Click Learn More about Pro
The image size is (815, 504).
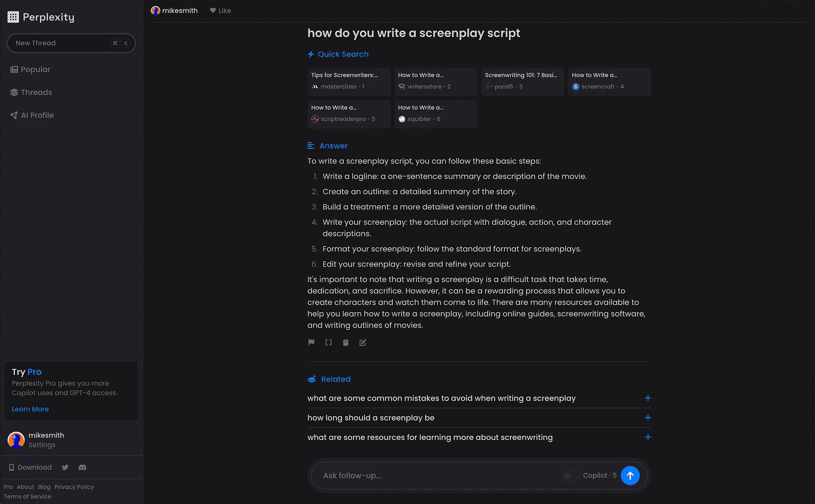(30, 409)
